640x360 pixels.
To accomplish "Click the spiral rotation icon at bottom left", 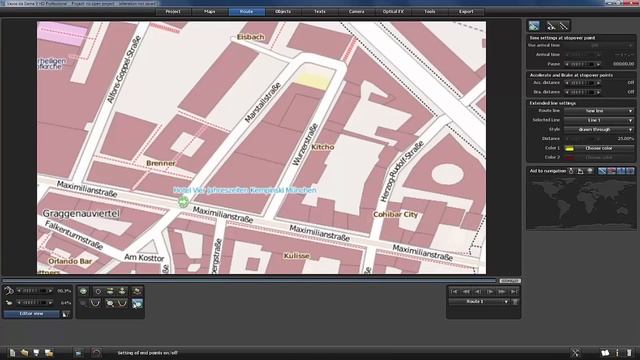I will 9,291.
